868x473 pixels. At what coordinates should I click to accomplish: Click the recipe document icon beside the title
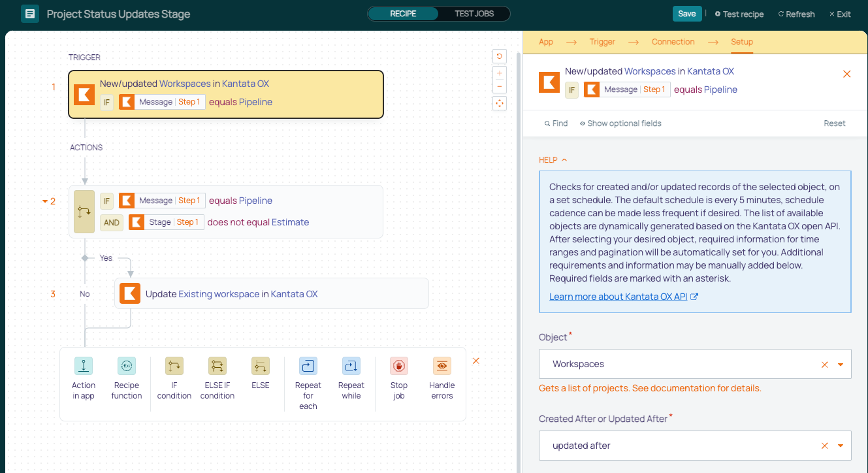click(x=30, y=14)
